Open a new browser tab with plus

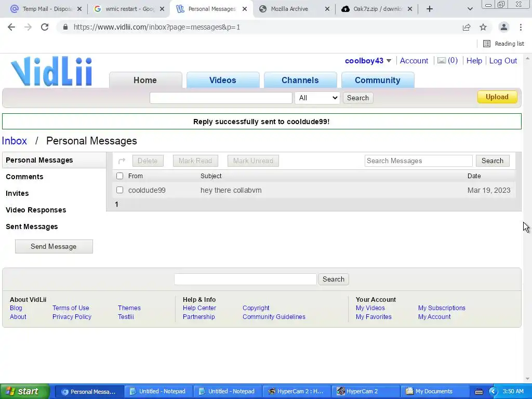[x=430, y=9]
